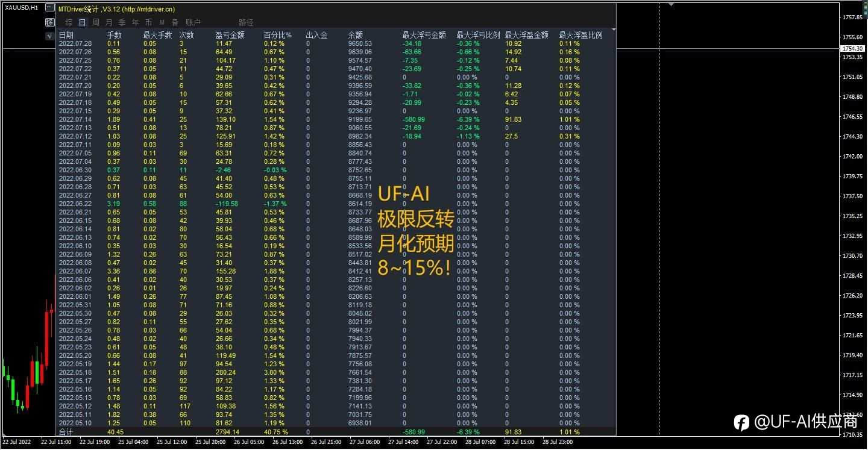The height and width of the screenshot is (450, 868).
Task: Click the 移 move-panel button
Action: click(49, 22)
